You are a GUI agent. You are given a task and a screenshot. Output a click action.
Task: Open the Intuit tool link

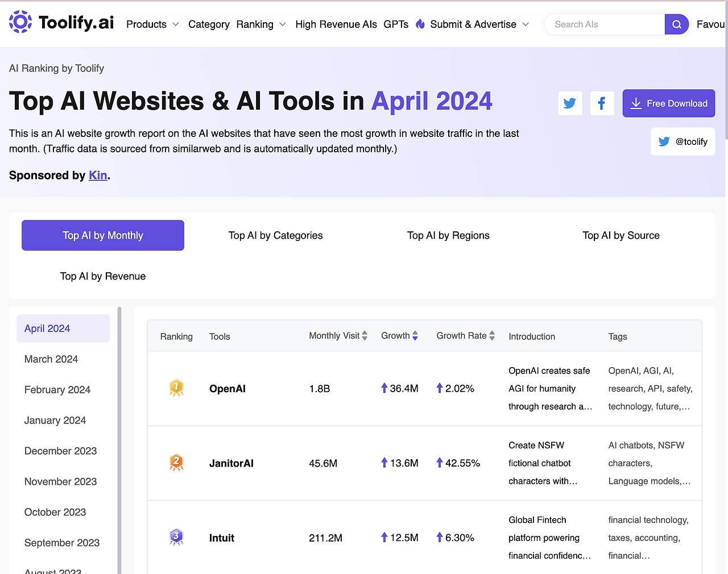tap(222, 538)
